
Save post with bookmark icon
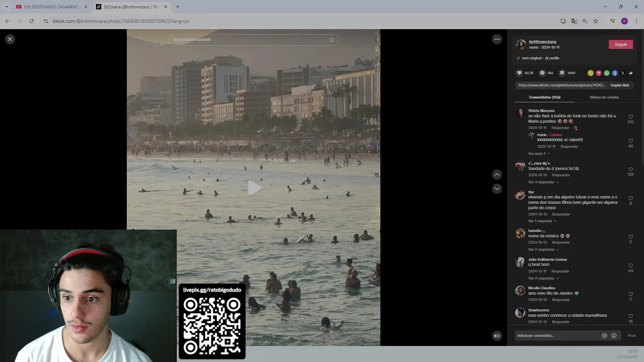561,73
